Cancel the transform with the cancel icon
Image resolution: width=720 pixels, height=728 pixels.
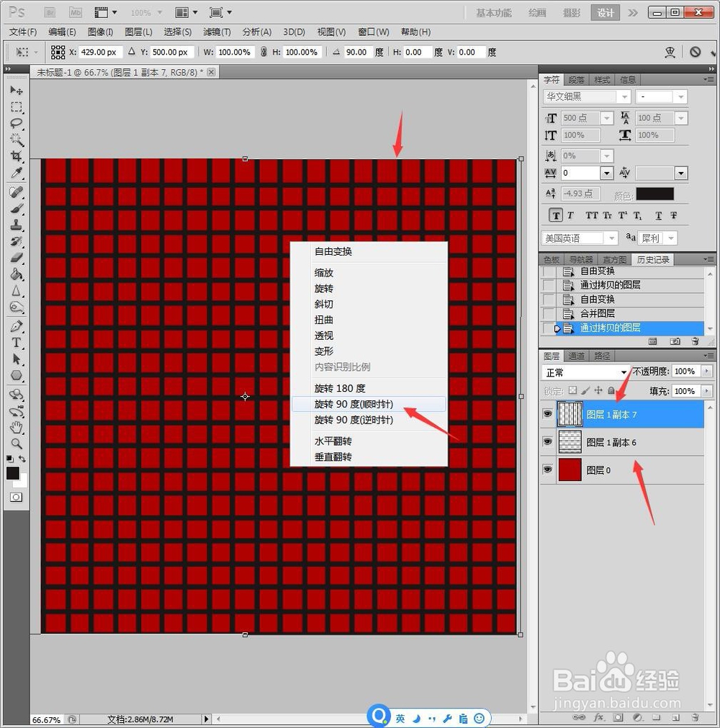(695, 52)
